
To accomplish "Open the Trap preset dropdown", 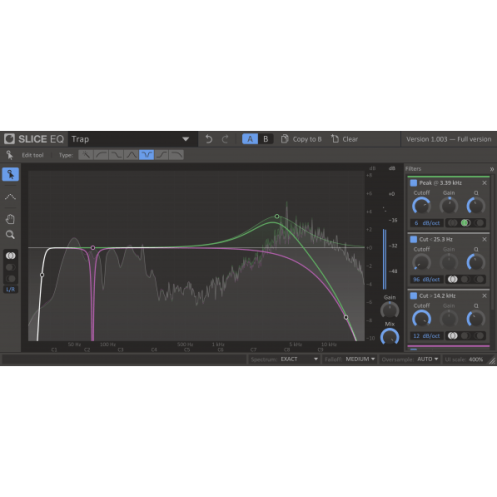I will point(133,139).
